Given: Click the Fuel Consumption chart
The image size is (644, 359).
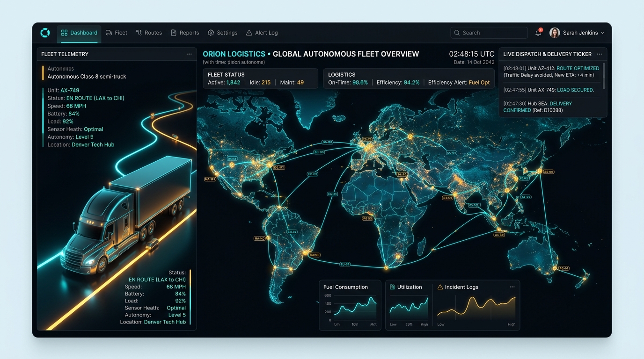Looking at the screenshot, I should click(355, 308).
